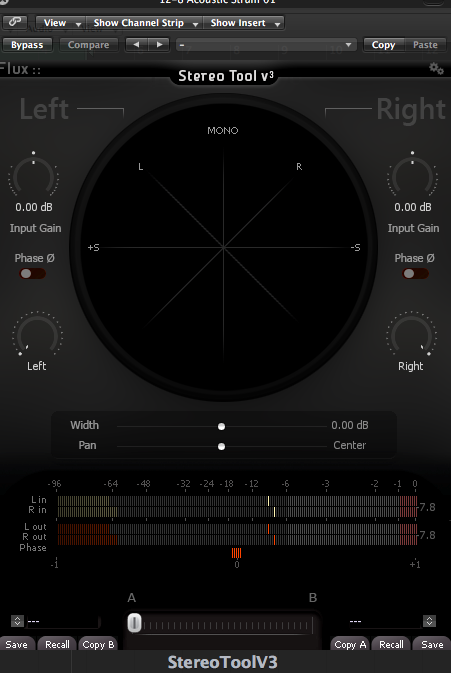The width and height of the screenshot is (451, 673).
Task: Toggle Right channel Phase switch
Action: [x=415, y=273]
